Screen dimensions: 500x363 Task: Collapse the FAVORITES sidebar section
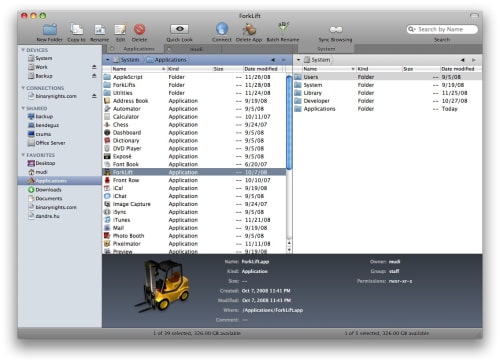pos(23,155)
